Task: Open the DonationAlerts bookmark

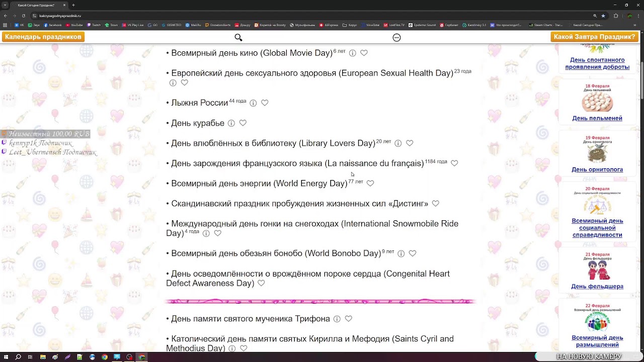Action: (218, 25)
